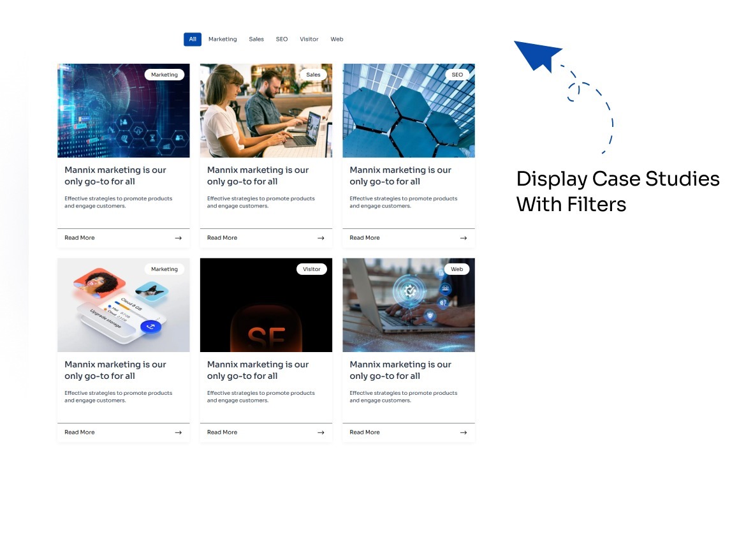The height and width of the screenshot is (560, 746).
Task: Open Read More on the first Marketing case study
Action: (x=79, y=237)
